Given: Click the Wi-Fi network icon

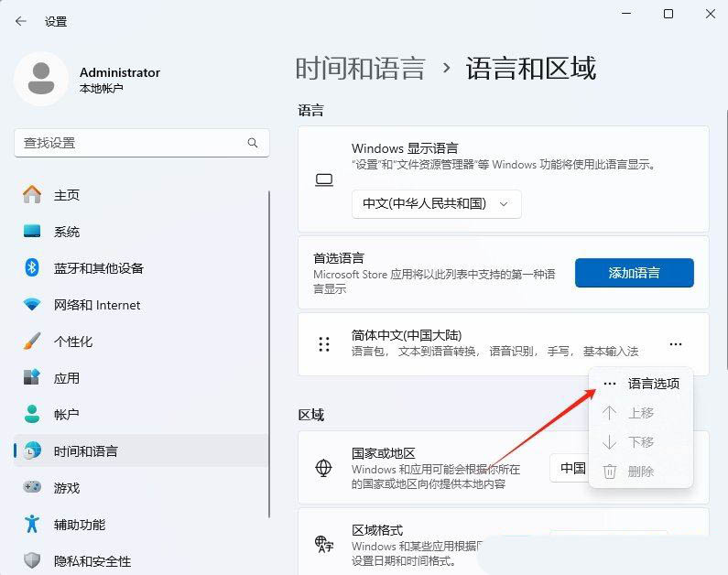Looking at the screenshot, I should pos(32,305).
